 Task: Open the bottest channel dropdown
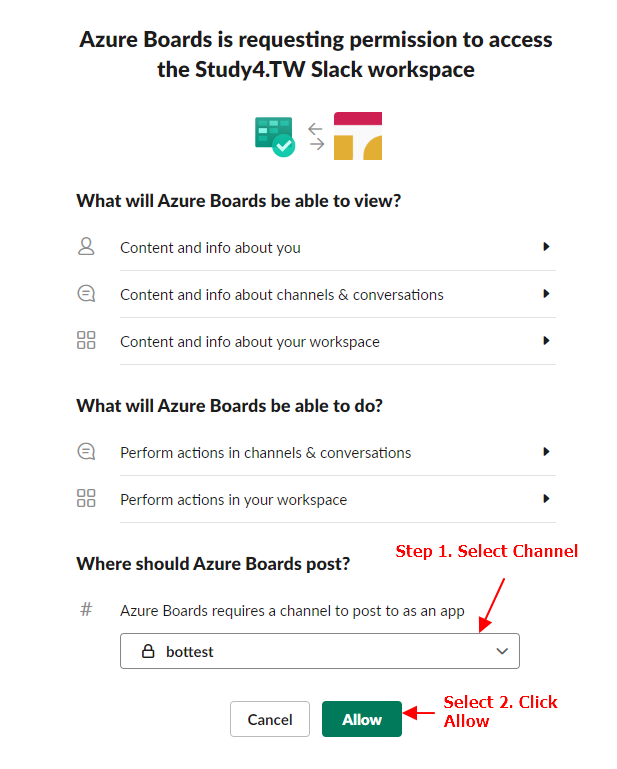pos(320,651)
